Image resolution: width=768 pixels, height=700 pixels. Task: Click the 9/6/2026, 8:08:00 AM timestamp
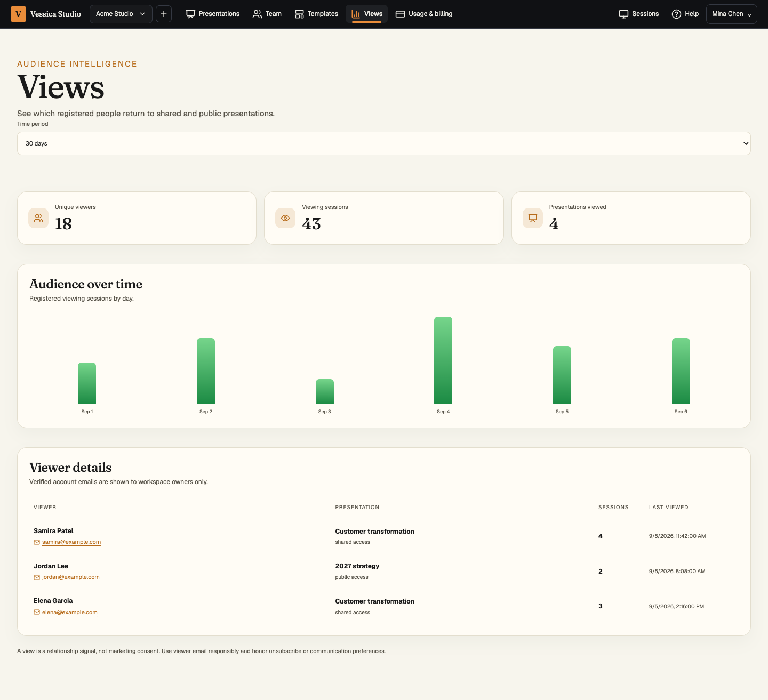(677, 572)
